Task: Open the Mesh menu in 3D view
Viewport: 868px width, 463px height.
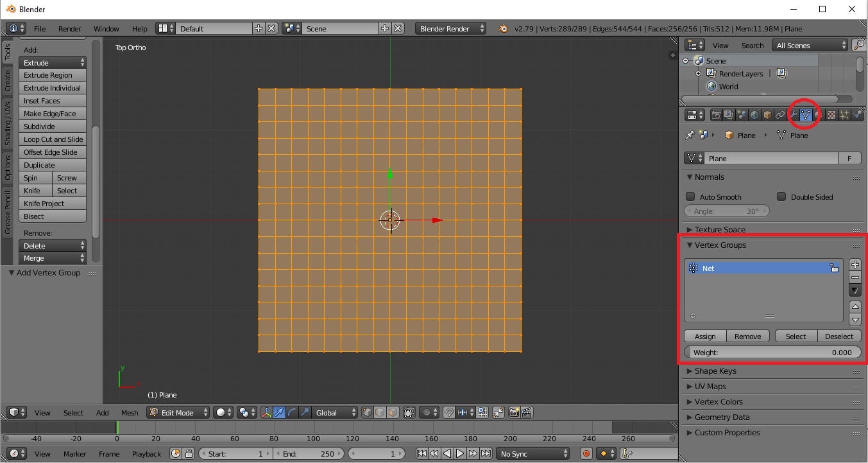Action: pyautogui.click(x=130, y=412)
